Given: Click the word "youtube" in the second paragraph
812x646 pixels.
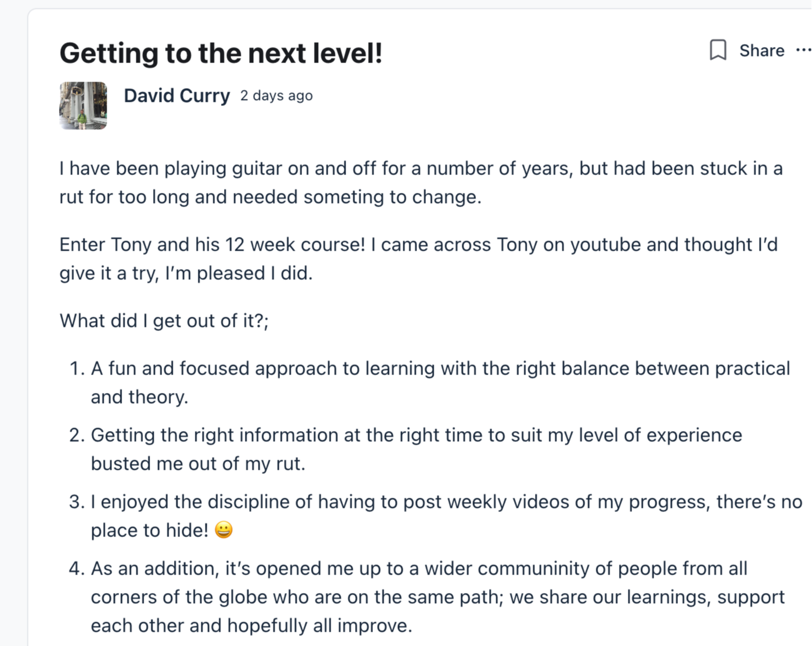Looking at the screenshot, I should click(x=605, y=245).
